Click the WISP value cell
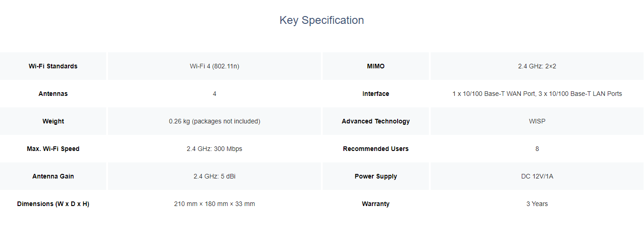The image size is (644, 251). coord(537,121)
